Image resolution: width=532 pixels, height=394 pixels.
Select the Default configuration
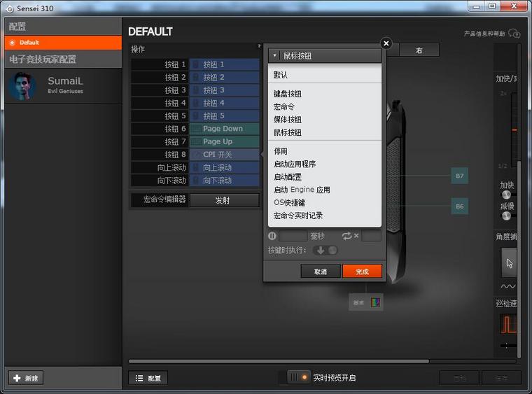[x=63, y=43]
